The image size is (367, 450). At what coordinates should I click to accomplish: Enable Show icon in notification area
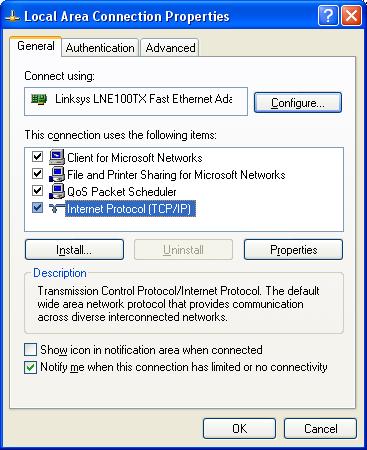point(30,350)
